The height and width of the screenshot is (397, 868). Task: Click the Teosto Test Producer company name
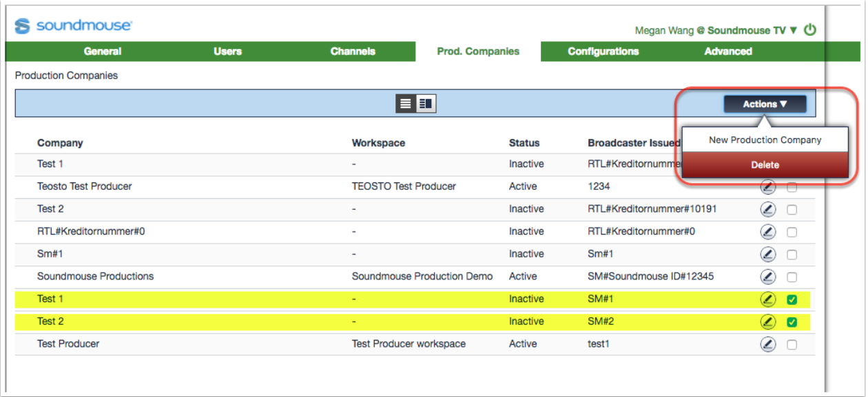pos(84,186)
